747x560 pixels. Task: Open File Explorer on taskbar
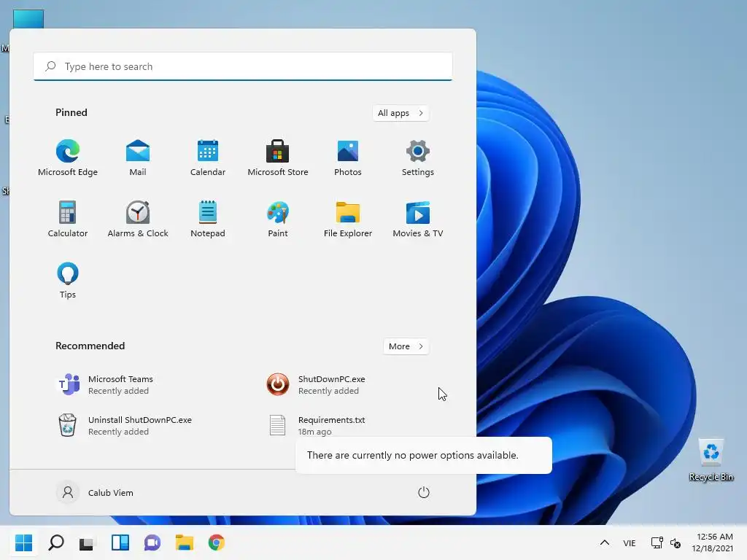pyautogui.click(x=185, y=542)
